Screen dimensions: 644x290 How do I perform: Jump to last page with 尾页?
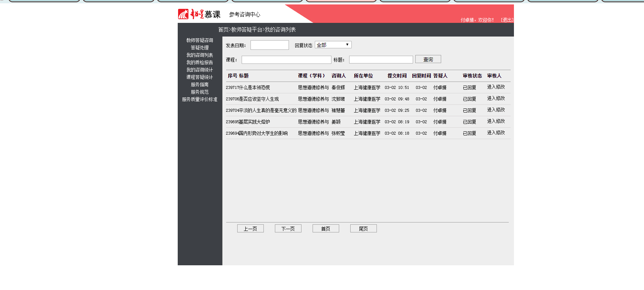click(363, 229)
